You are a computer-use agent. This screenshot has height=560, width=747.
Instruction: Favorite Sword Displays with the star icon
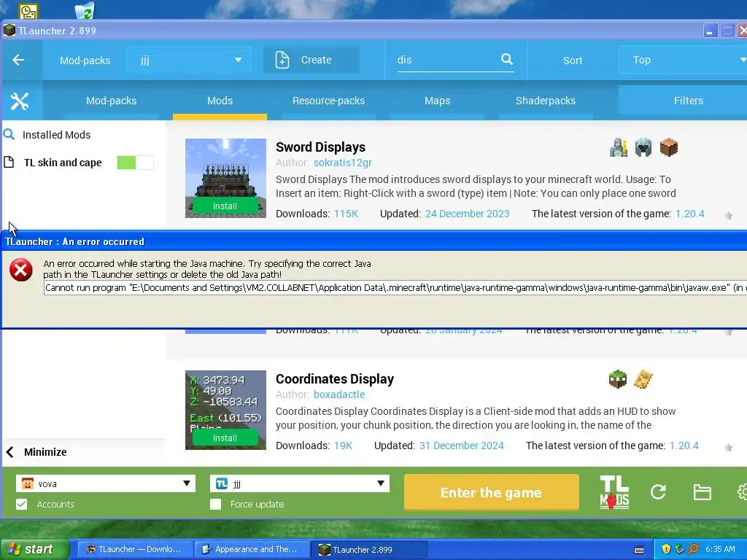pos(729,216)
